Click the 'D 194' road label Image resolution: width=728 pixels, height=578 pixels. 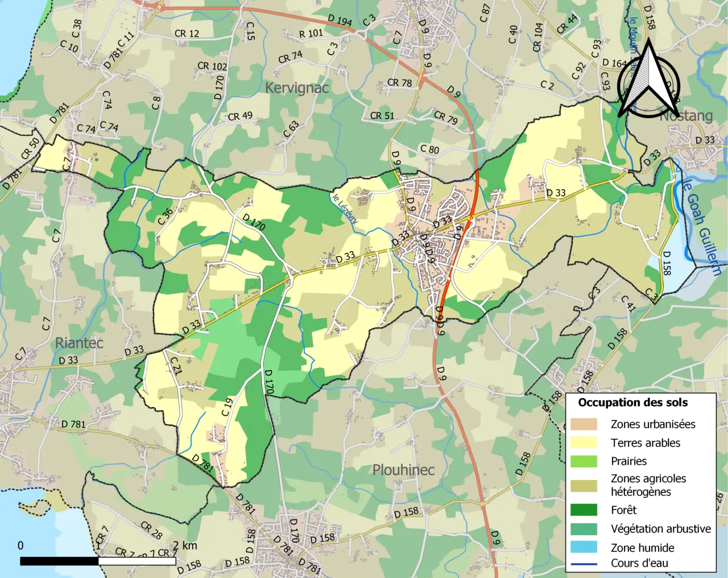pos(340,21)
